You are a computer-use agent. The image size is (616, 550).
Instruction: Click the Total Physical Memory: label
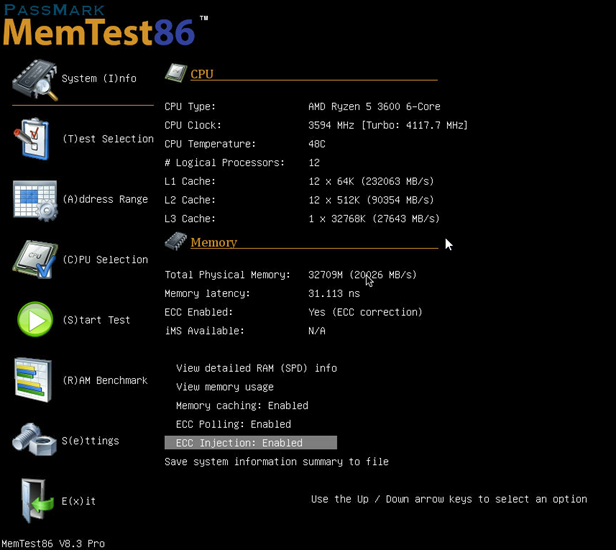227,275
